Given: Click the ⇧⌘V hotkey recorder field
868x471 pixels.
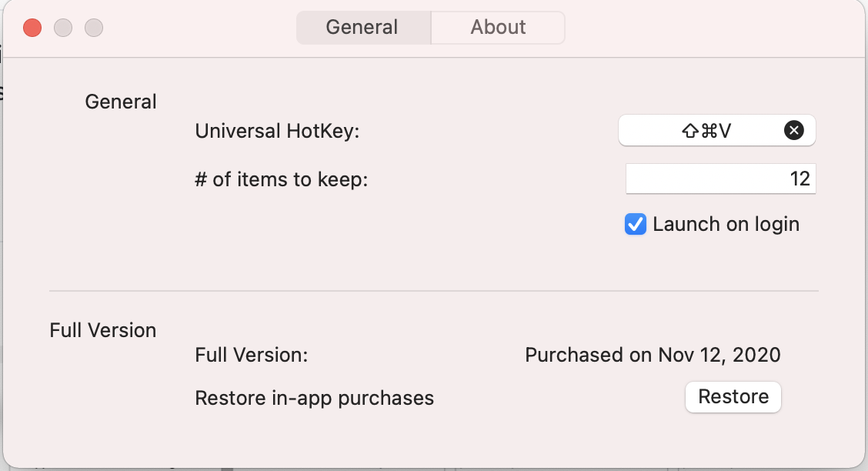Looking at the screenshot, I should pyautogui.click(x=706, y=131).
